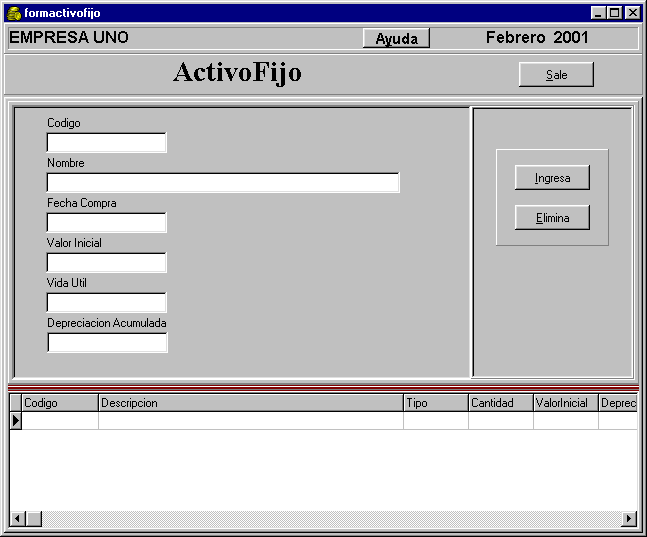This screenshot has width=647, height=537.
Task: Select the Fecha Compra field
Action: (x=106, y=222)
